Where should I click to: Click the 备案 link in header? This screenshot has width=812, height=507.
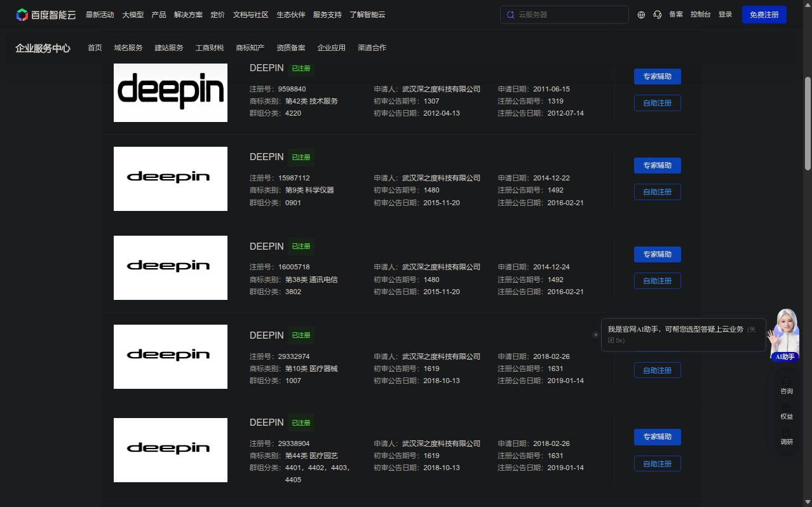click(676, 15)
